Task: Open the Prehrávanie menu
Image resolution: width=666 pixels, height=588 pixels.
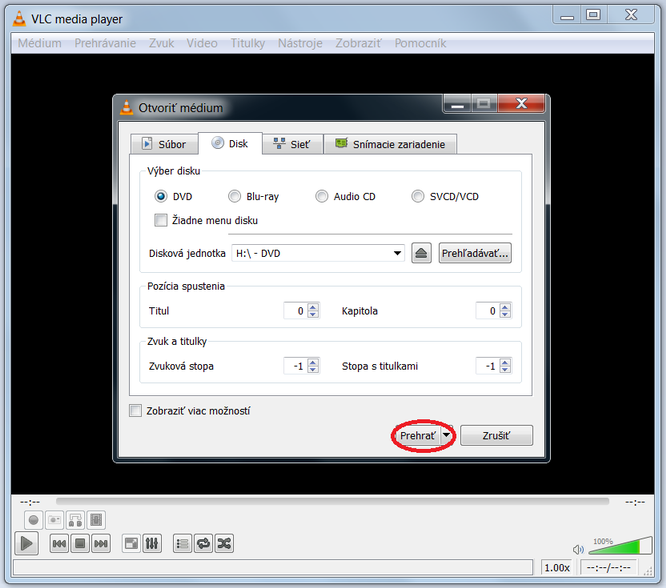Action: (105, 43)
